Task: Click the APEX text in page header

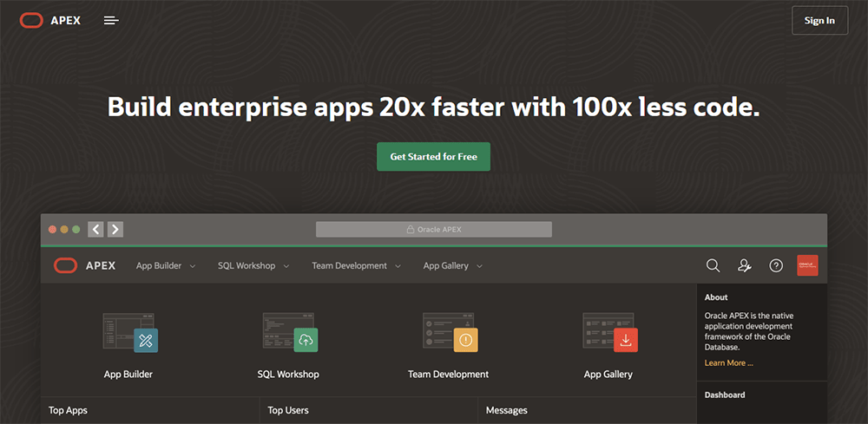Action: click(x=65, y=21)
